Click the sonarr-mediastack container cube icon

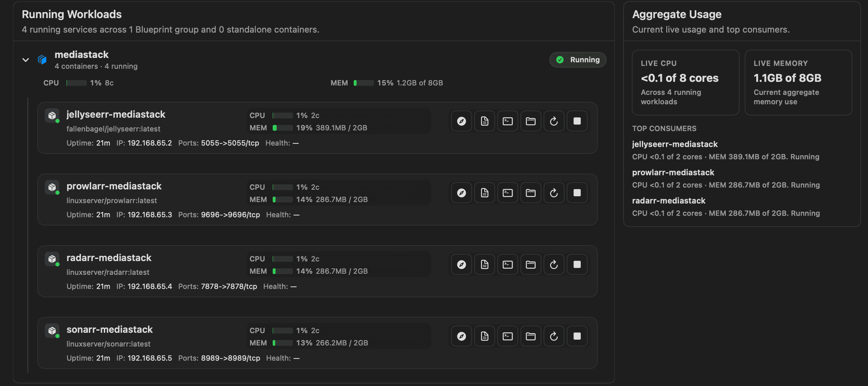pos(52,331)
